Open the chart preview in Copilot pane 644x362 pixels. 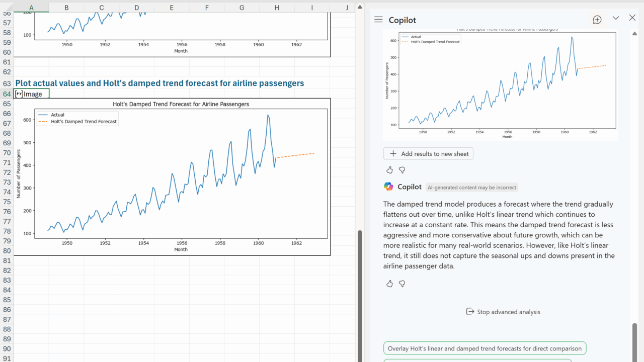coord(500,84)
